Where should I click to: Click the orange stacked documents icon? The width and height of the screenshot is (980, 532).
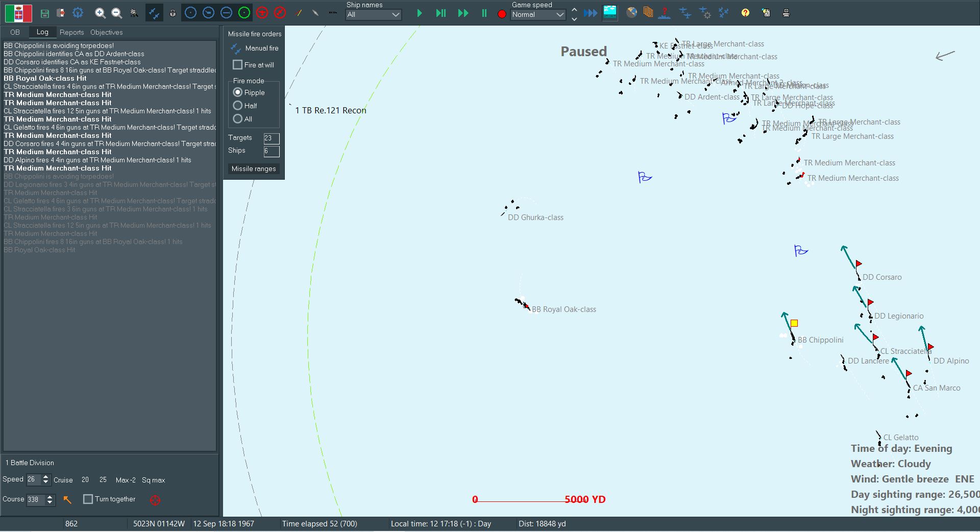click(648, 13)
